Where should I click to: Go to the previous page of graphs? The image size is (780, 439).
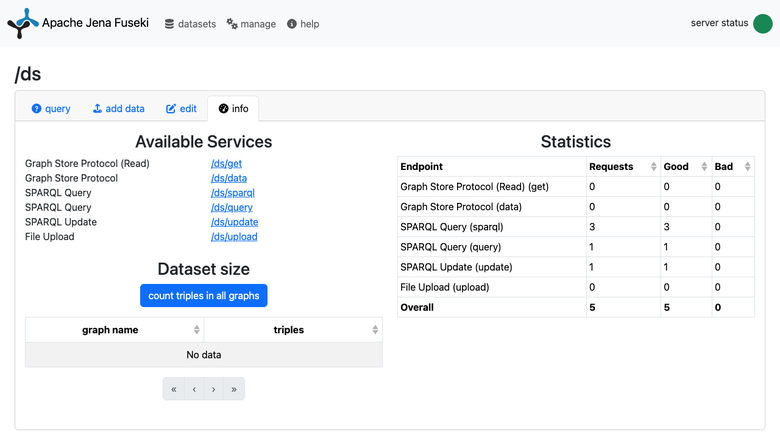[x=194, y=389]
